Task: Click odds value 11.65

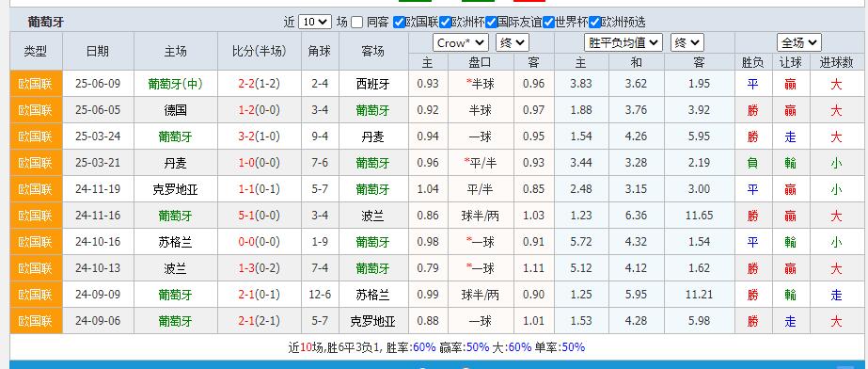Action: coord(699,216)
